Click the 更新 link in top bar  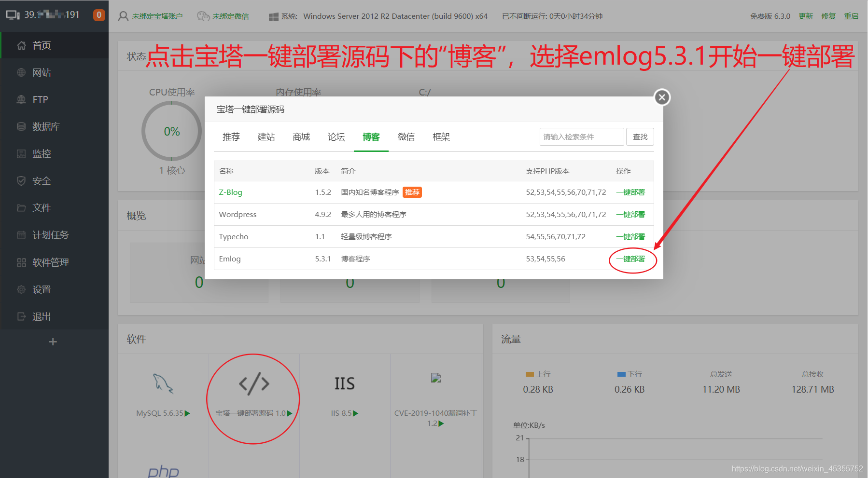pos(806,16)
